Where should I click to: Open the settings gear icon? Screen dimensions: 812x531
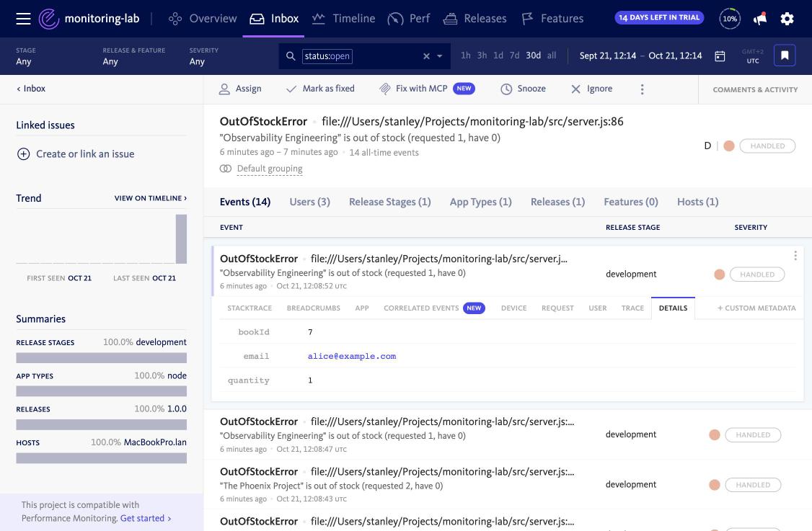pos(787,19)
